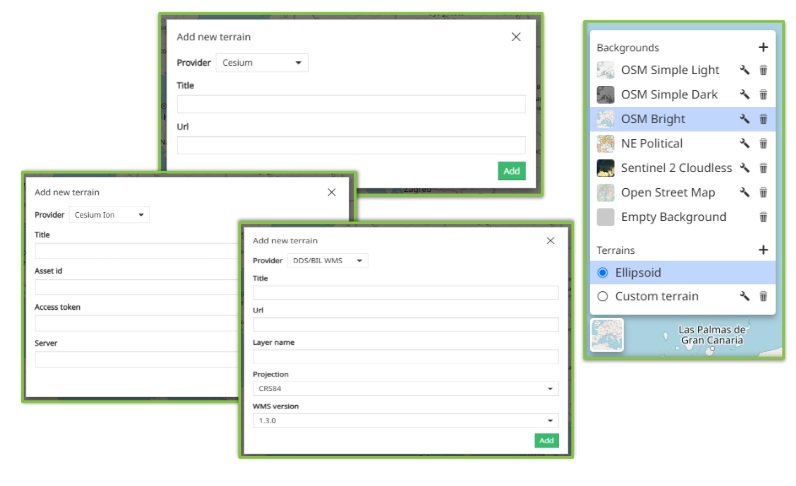The width and height of the screenshot is (796, 486).
Task: Click Layer name field in WMS dialog
Action: click(x=406, y=357)
